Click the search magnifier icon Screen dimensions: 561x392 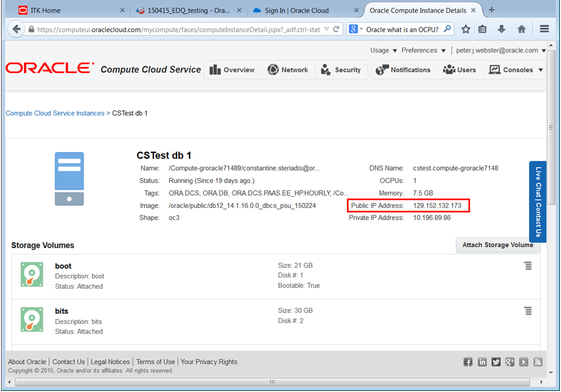coord(447,29)
